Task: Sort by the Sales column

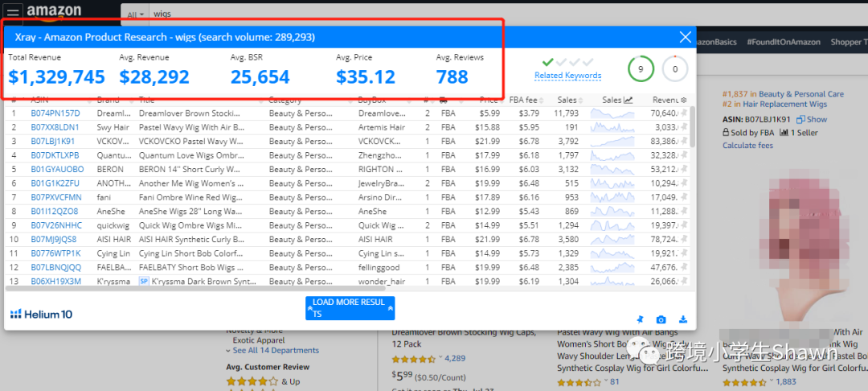Action: click(570, 101)
